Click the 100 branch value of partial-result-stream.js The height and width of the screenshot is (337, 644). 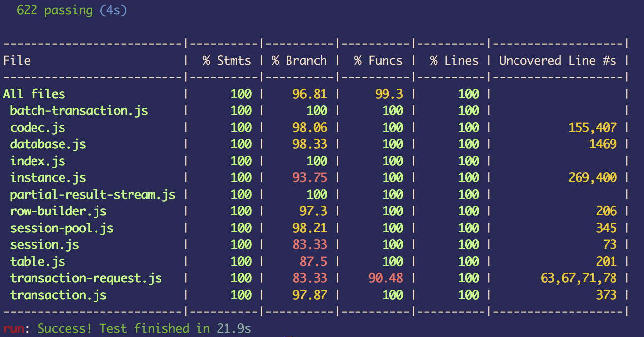(x=317, y=195)
